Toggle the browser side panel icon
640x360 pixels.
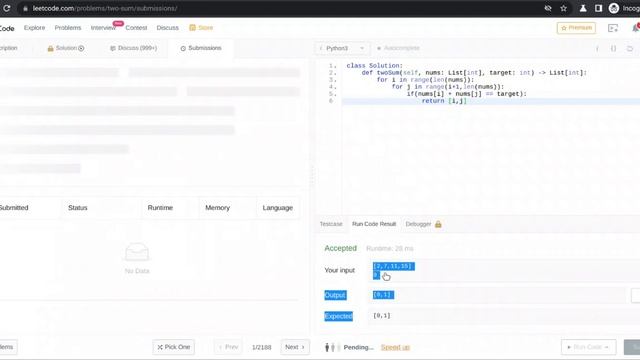(598, 8)
